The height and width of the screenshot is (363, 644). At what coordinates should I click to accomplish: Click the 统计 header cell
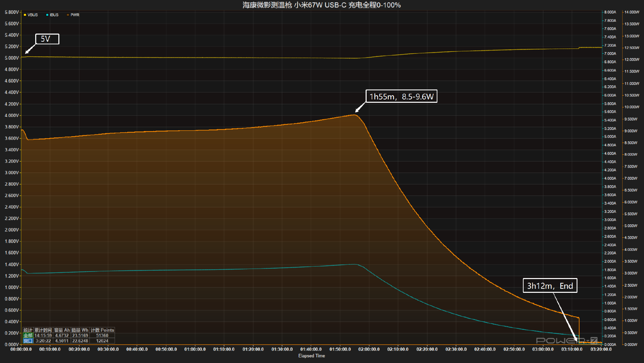pos(28,330)
